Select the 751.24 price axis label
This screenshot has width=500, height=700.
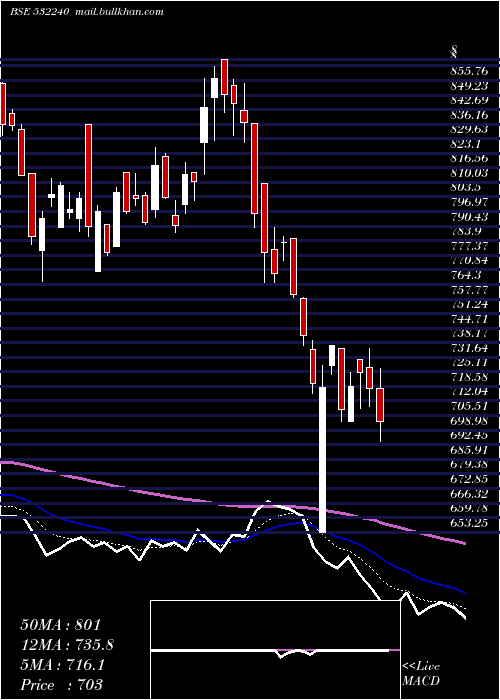click(469, 304)
